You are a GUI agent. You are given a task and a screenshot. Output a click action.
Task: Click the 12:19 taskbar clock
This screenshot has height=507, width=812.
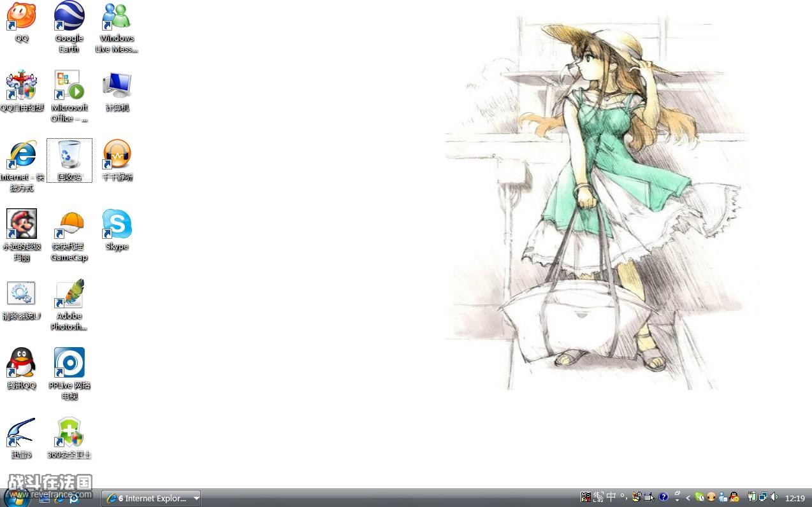[x=795, y=498]
